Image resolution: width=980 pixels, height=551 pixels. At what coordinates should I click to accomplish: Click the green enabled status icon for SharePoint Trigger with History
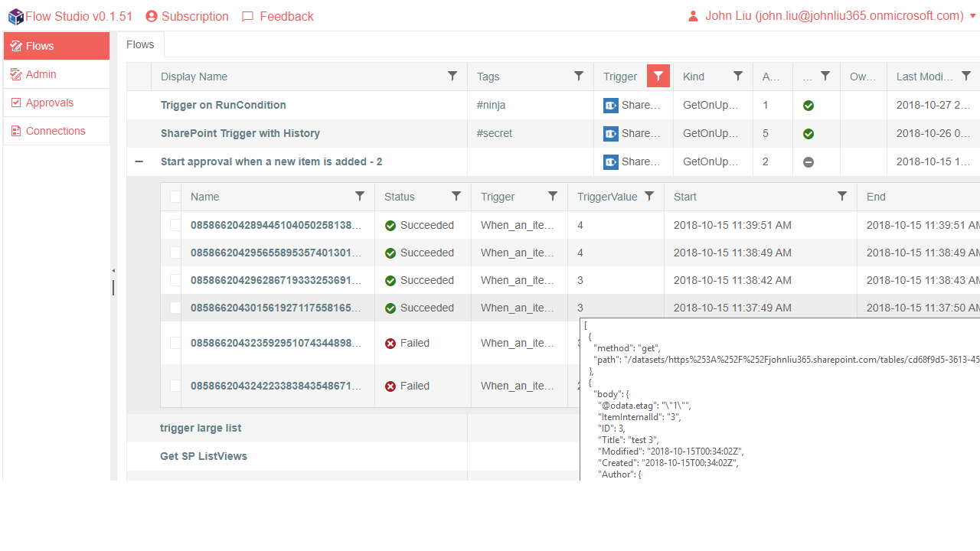808,134
